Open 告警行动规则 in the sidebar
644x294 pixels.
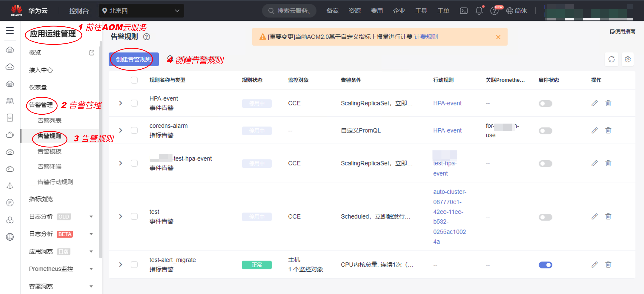click(55, 182)
